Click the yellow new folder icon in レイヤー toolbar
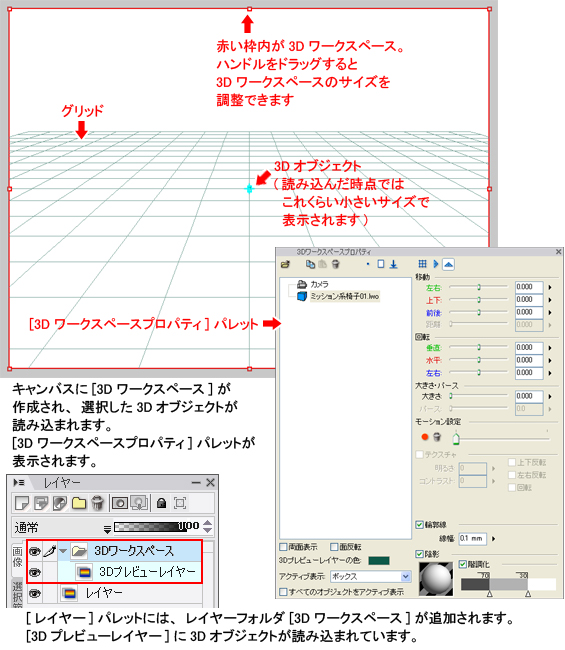Viewport: 565px width, 650px height. (x=79, y=503)
